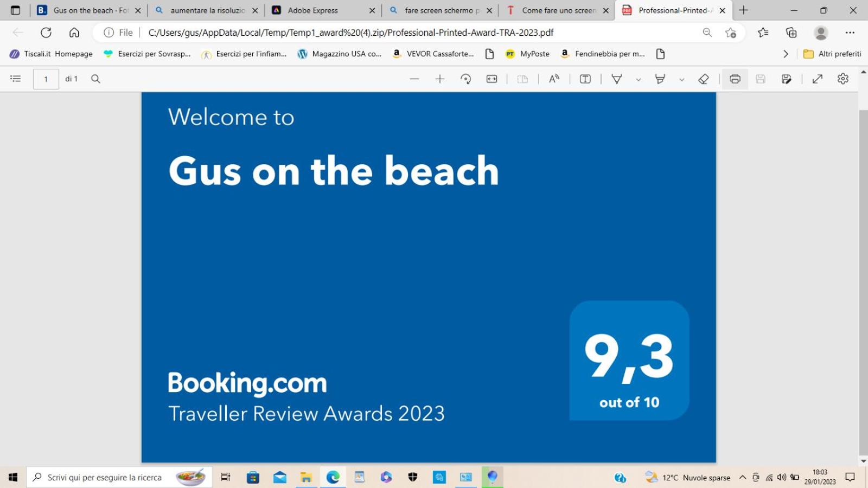Viewport: 868px width, 488px height.
Task: Click the PDF zoom out minus icon
Action: (414, 79)
